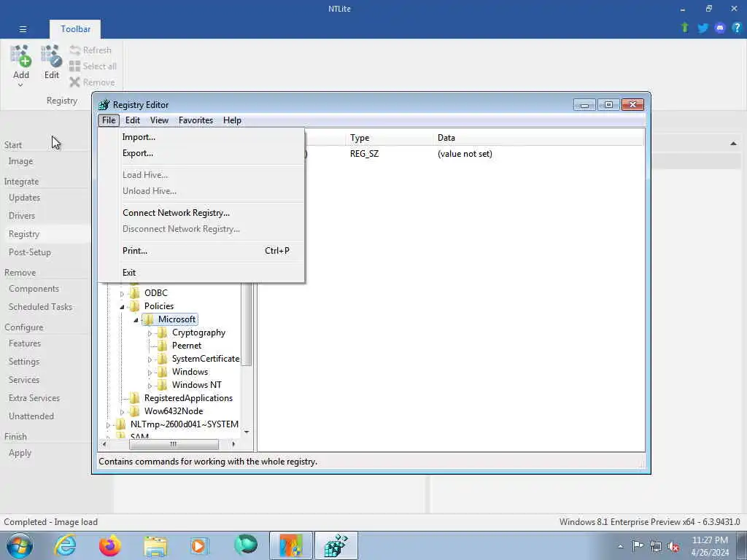Click the File menu header
The height and width of the screenshot is (560, 747).
[109, 120]
